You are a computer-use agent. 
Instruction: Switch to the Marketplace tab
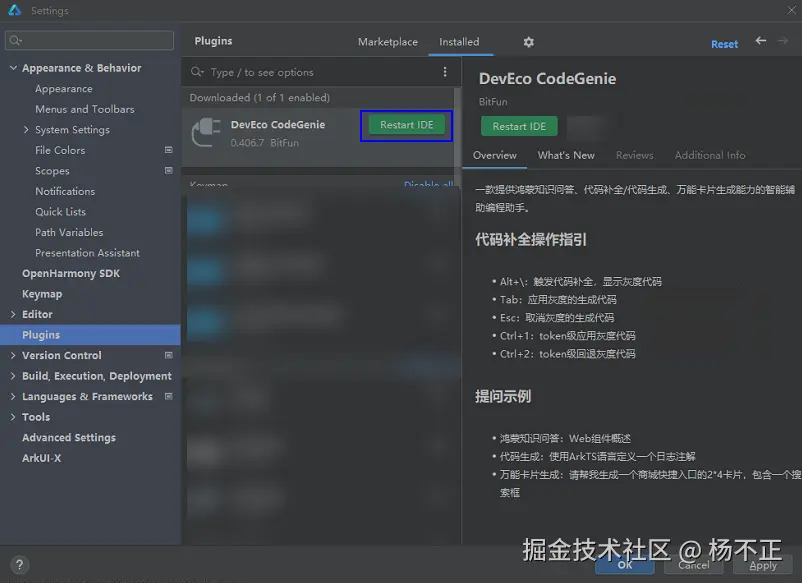pos(388,42)
